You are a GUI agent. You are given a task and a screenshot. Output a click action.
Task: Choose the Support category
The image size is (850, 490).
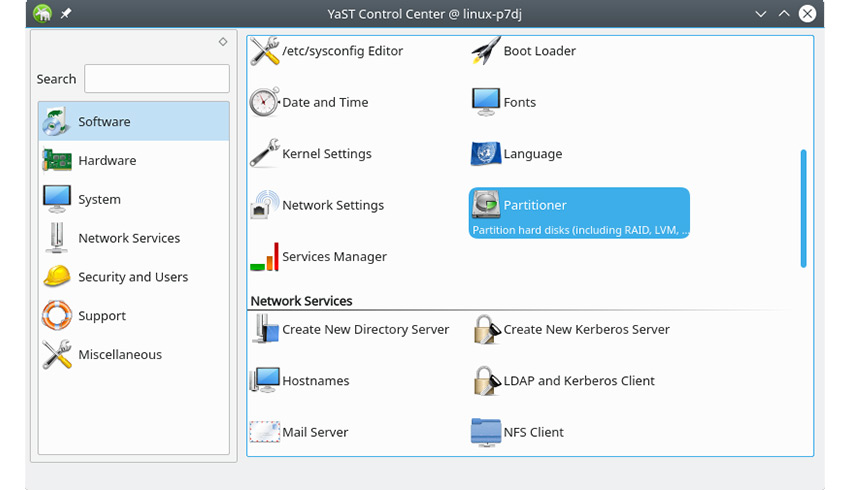click(102, 316)
